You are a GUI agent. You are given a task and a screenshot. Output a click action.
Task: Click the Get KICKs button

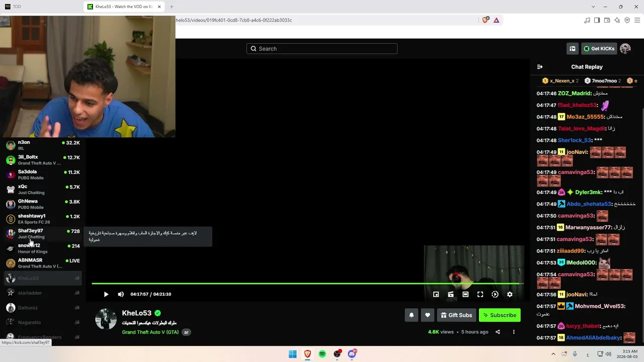(x=599, y=49)
